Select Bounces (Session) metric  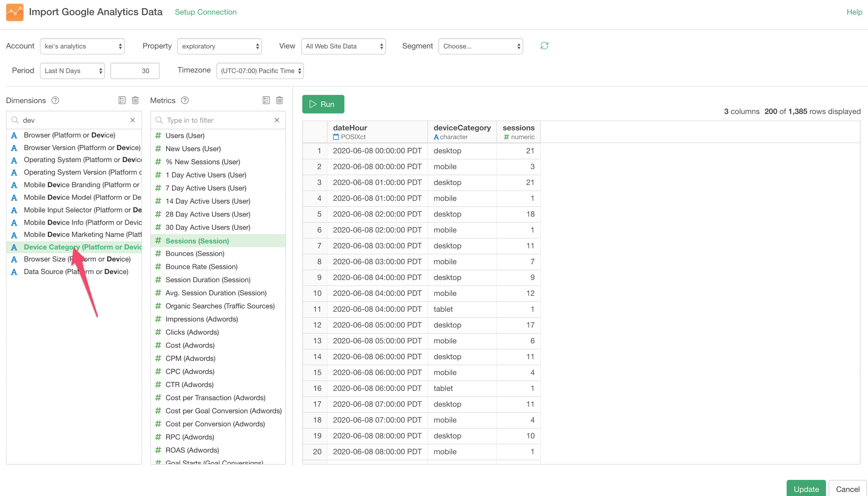click(x=218, y=254)
